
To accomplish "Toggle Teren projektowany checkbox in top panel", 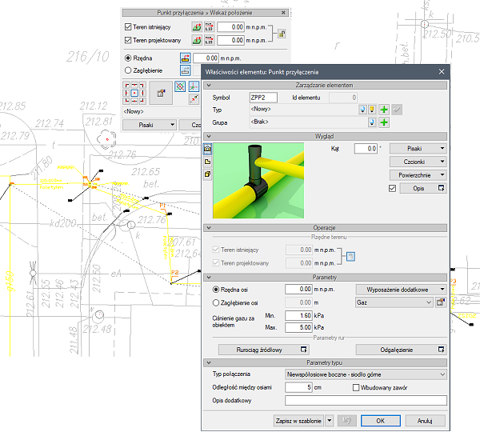I will [x=128, y=40].
